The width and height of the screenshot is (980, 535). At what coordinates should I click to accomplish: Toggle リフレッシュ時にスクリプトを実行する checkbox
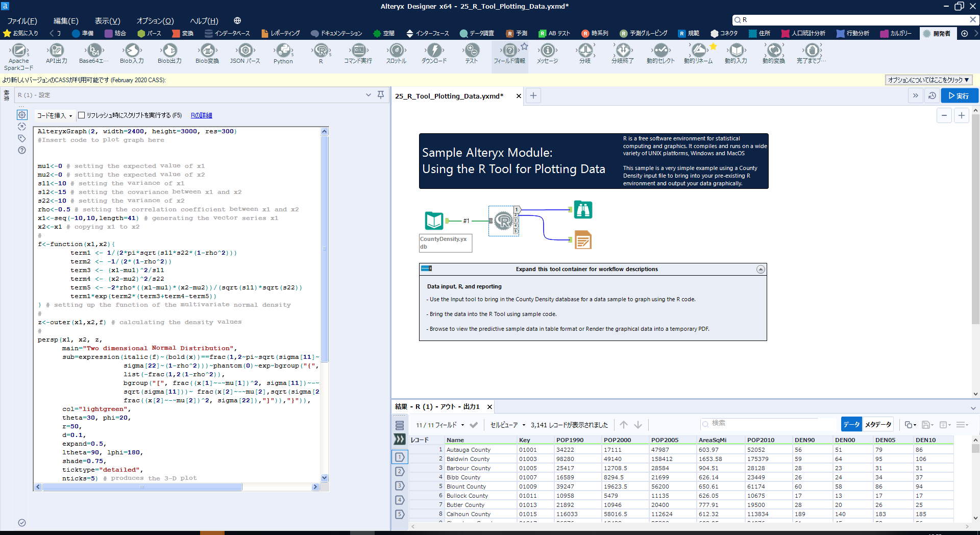[81, 115]
